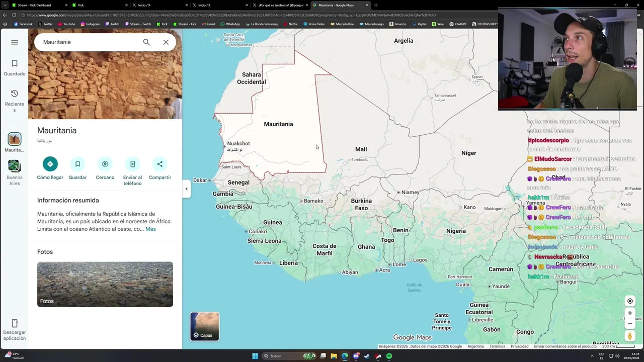644x362 pixels.
Task: Open the Facebook bookmark
Action: (x=23, y=24)
